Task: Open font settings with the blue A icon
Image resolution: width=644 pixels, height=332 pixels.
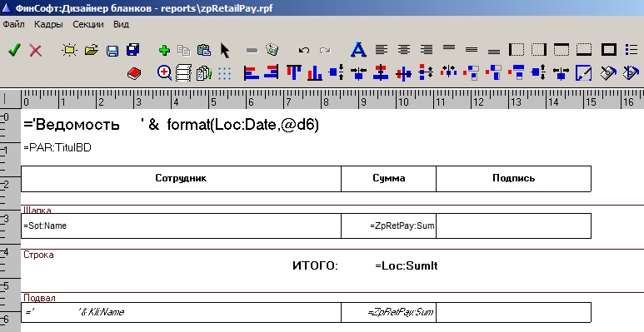Action: (358, 50)
